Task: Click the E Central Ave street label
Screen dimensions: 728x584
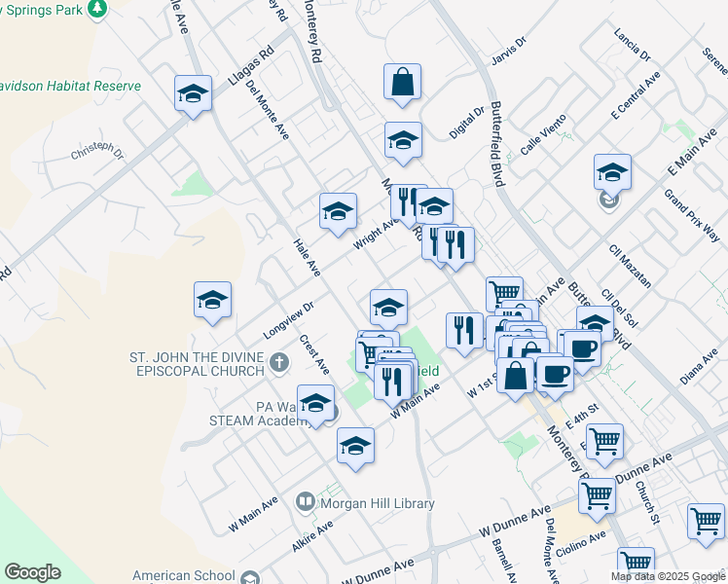Action: click(636, 95)
